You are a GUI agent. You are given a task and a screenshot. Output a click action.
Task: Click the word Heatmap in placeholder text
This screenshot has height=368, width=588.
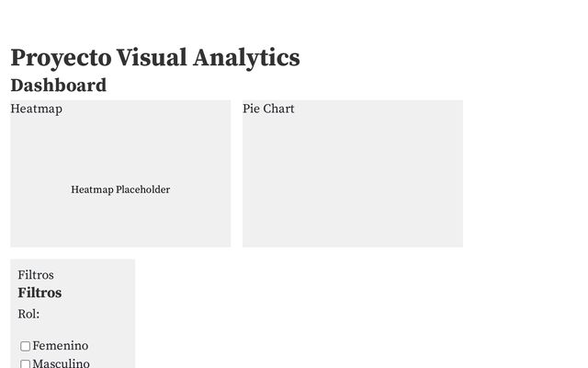[x=92, y=190]
